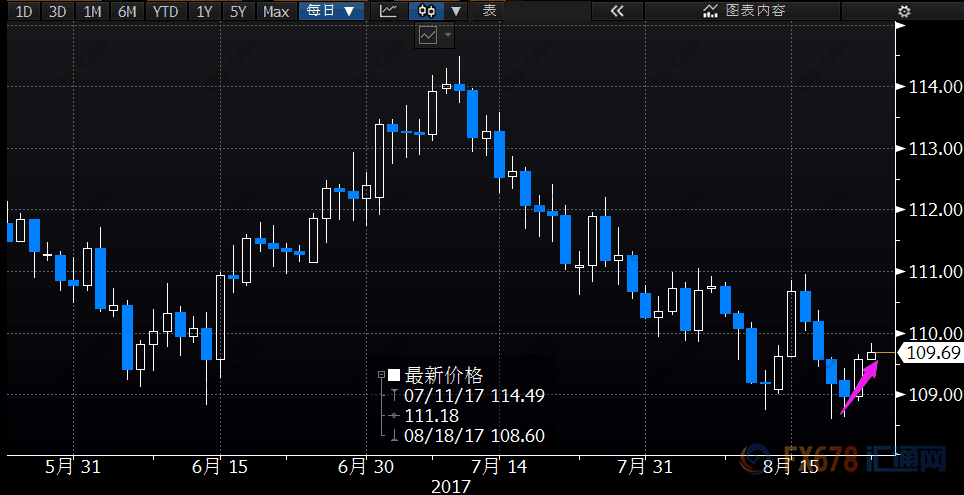Switch to the line chart icon
Screen dimensions: 964x495
click(388, 11)
